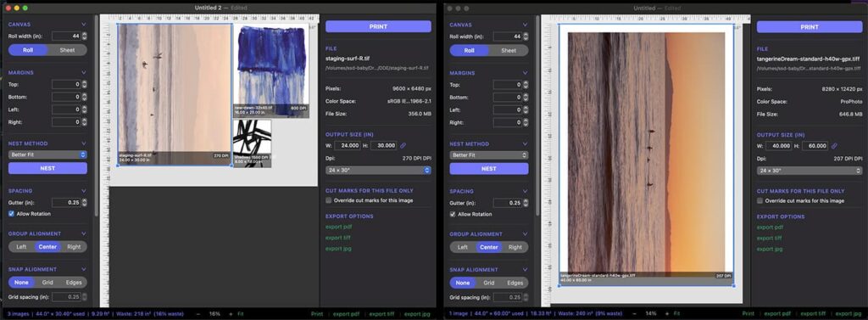Viewport: 868px width, 320px height.
Task: Click the aspect-ratio link icon in Untitled window
Action: [834, 146]
